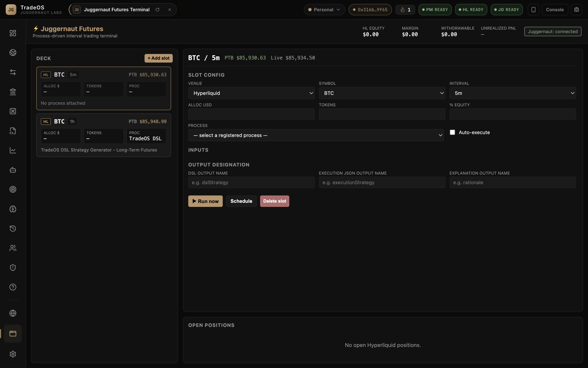Click the HL READY status badge
The width and height of the screenshot is (588, 368).
coord(471,10)
